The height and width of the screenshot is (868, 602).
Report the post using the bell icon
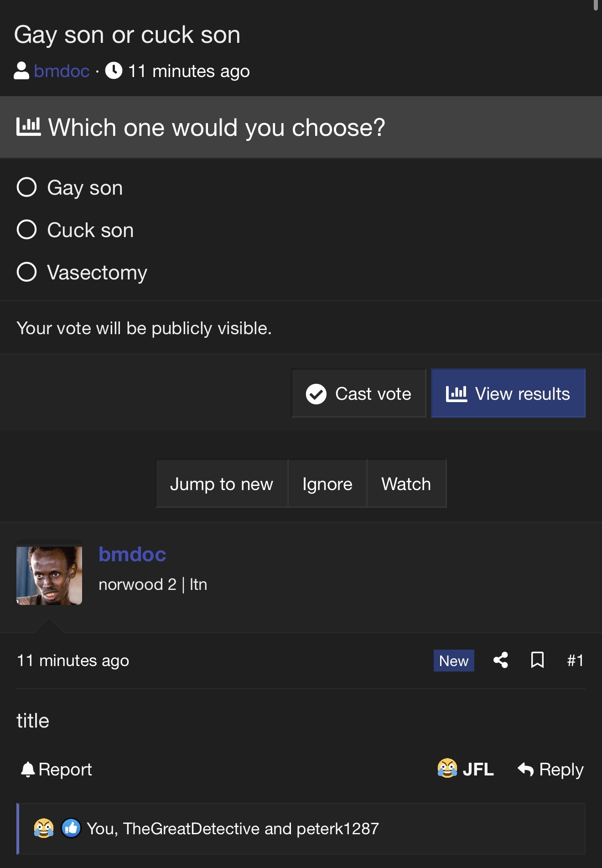point(57,770)
